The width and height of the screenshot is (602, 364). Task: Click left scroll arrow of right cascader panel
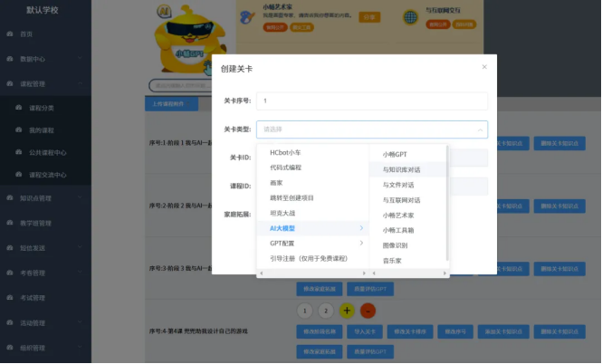(x=374, y=273)
